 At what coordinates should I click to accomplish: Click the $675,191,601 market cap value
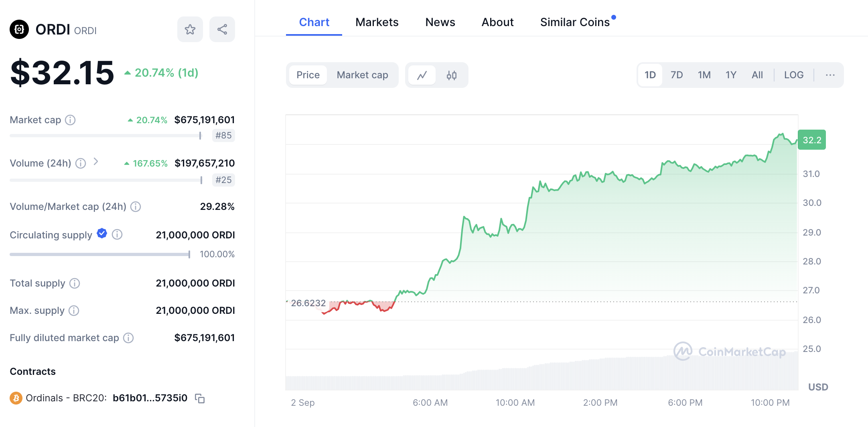click(x=205, y=120)
